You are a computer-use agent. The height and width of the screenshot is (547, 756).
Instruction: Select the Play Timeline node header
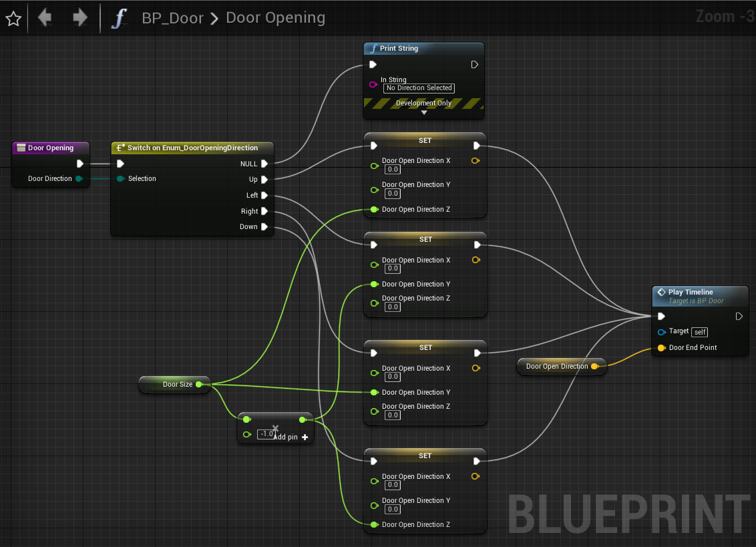coord(700,296)
